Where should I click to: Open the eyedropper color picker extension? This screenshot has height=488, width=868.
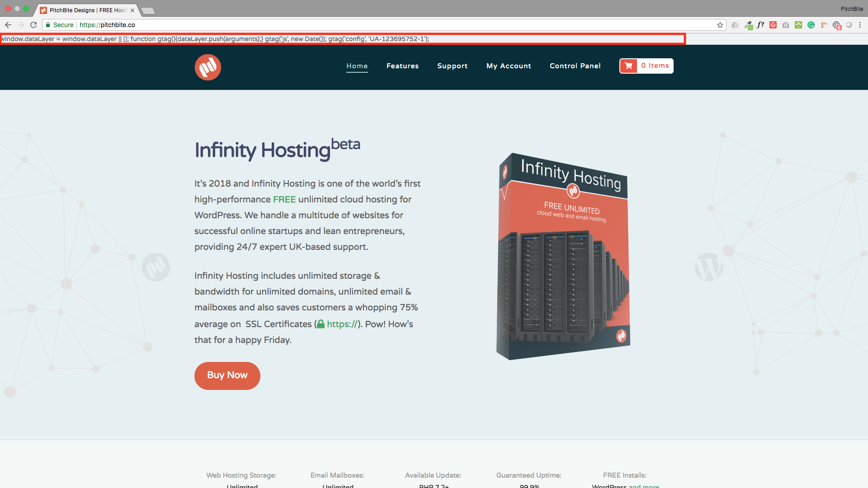(x=748, y=25)
